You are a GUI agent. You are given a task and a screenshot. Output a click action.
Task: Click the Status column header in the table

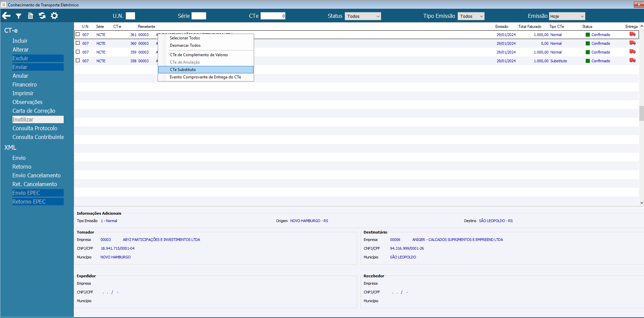(587, 27)
